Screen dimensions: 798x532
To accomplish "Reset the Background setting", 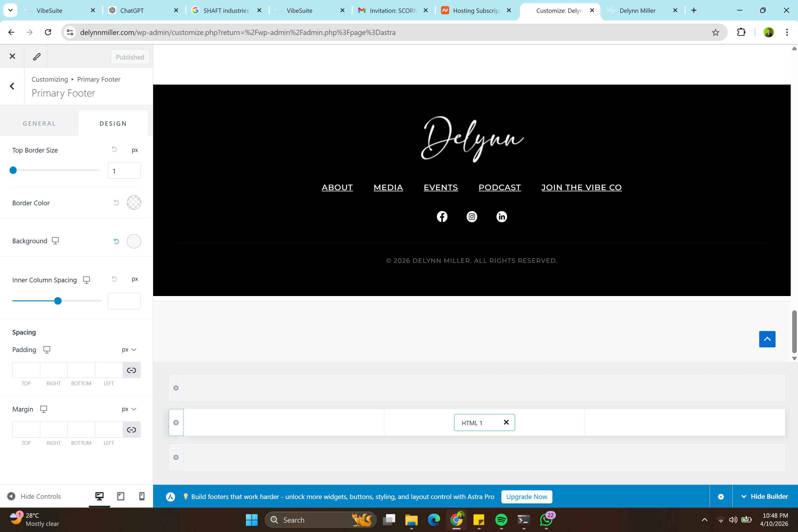I will 116,241.
